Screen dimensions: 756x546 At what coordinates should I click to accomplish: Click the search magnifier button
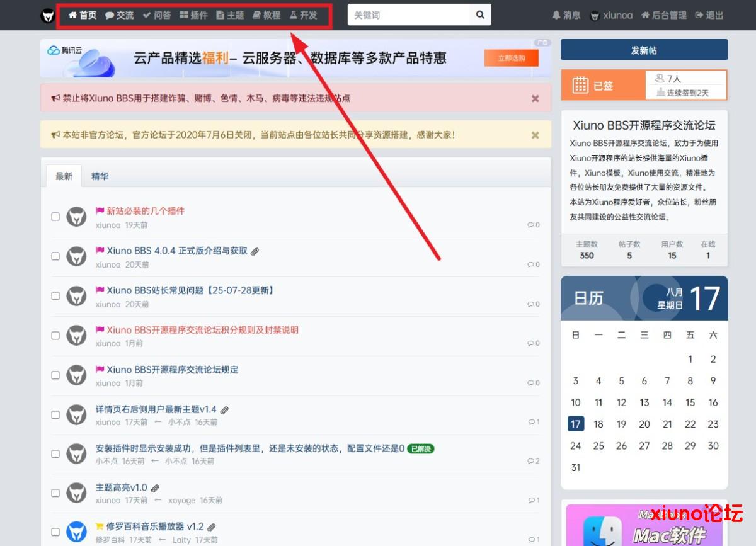[480, 15]
